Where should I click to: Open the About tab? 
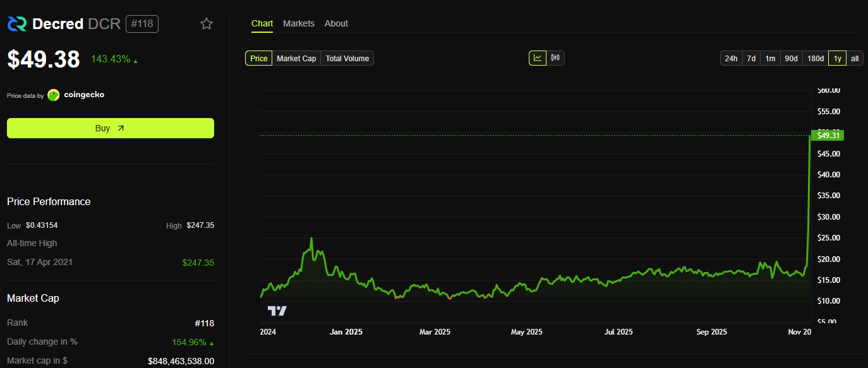pos(336,23)
